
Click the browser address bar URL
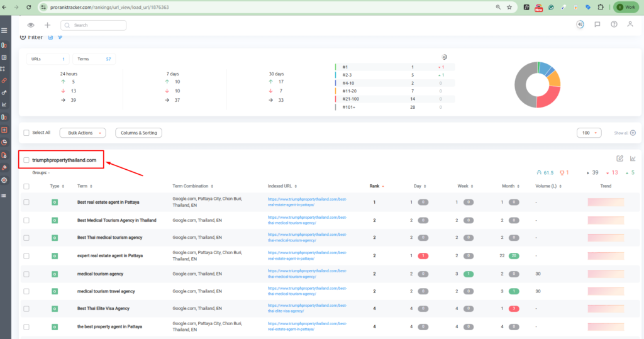(x=109, y=7)
